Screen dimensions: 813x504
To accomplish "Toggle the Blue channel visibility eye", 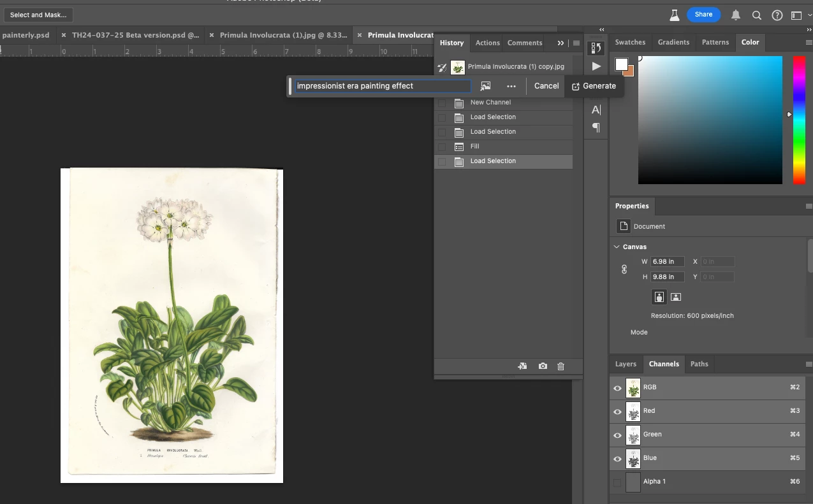I will [617, 459].
